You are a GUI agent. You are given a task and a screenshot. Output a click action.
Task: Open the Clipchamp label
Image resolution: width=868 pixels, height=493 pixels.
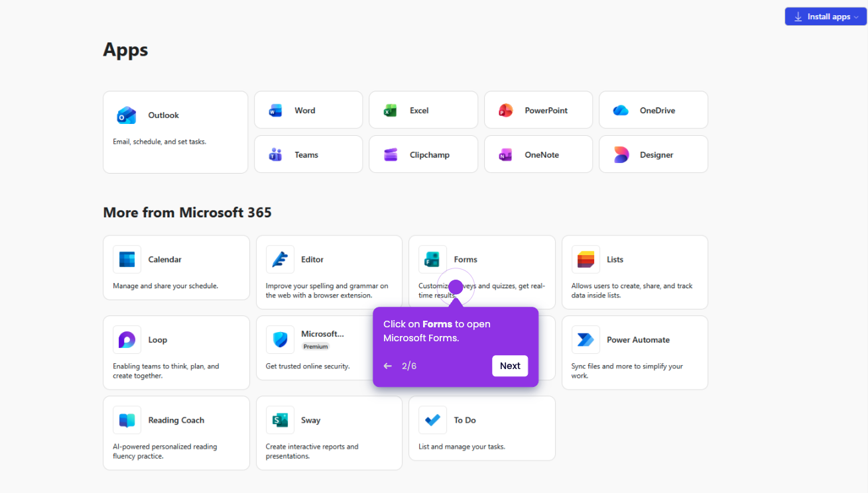pos(430,155)
